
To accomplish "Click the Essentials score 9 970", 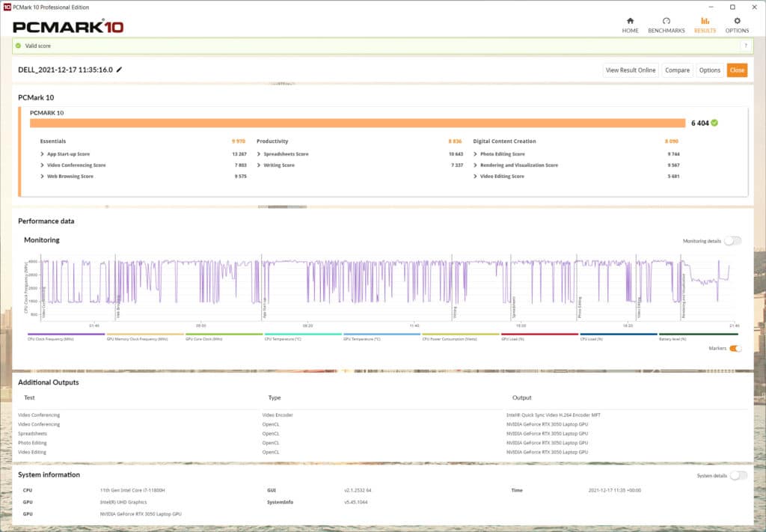I will [239, 141].
